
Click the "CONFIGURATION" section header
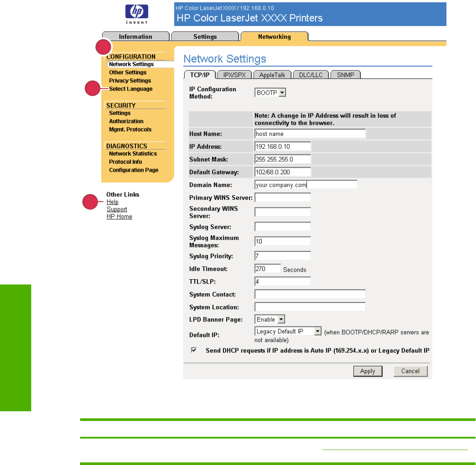[131, 56]
